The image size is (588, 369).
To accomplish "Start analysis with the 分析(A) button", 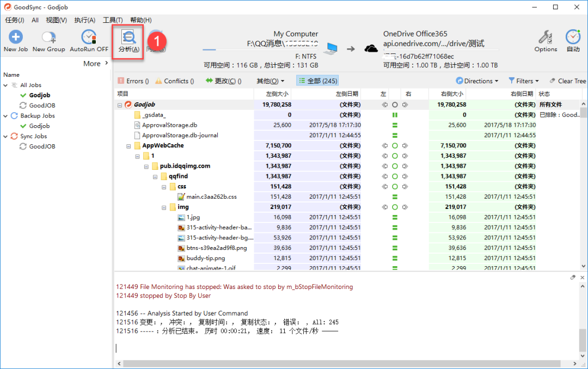I will pyautogui.click(x=128, y=41).
